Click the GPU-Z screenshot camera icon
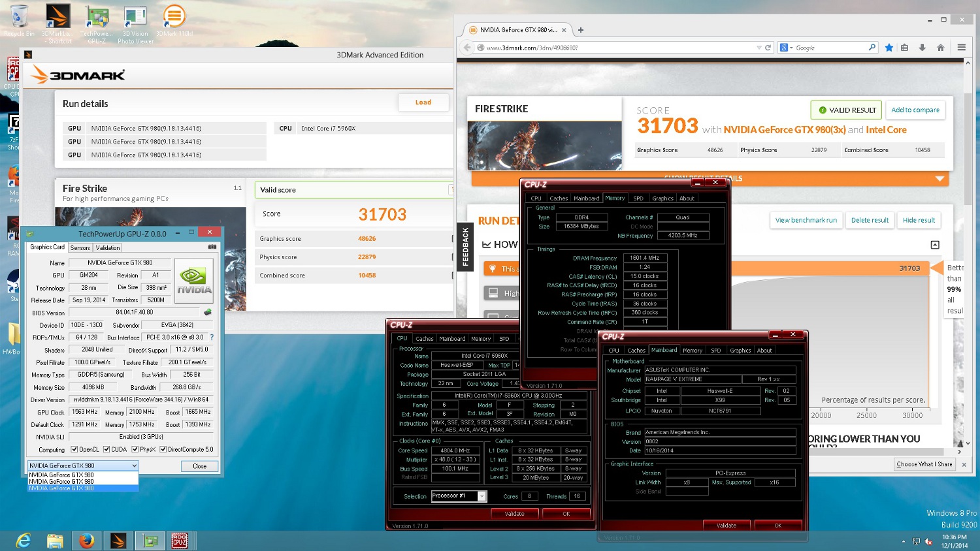This screenshot has width=980, height=551. coord(212,247)
